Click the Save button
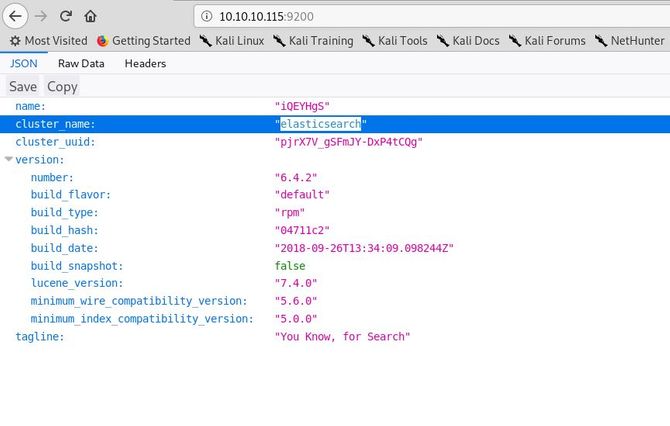 (23, 86)
